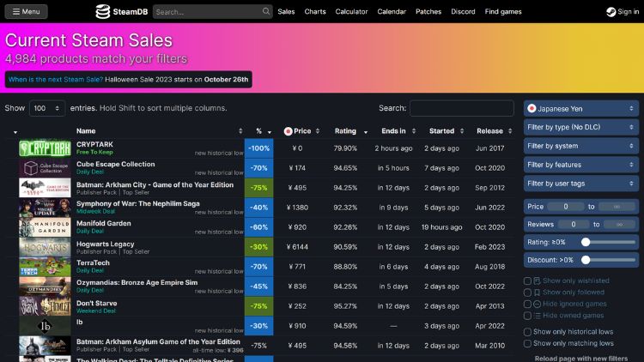Screen dimensions: 644x362
Task: Open the entries-per-page dropdown showing 100
Action: (x=47, y=108)
